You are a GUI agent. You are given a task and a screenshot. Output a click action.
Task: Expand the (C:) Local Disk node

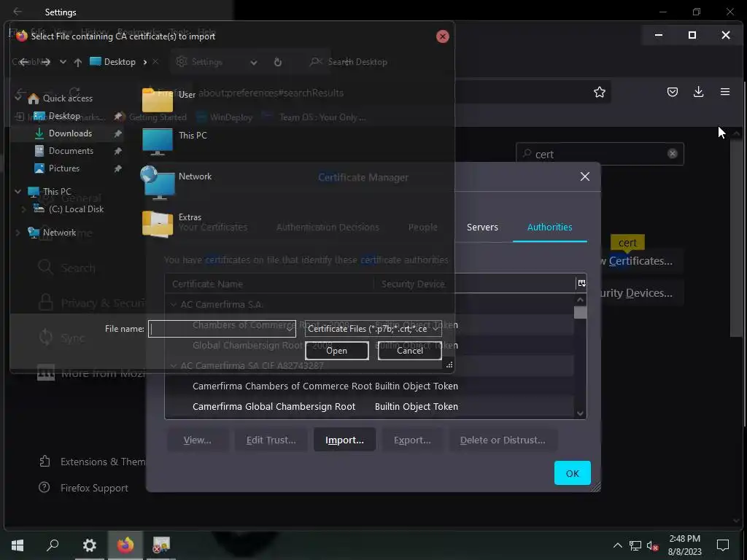(23, 209)
